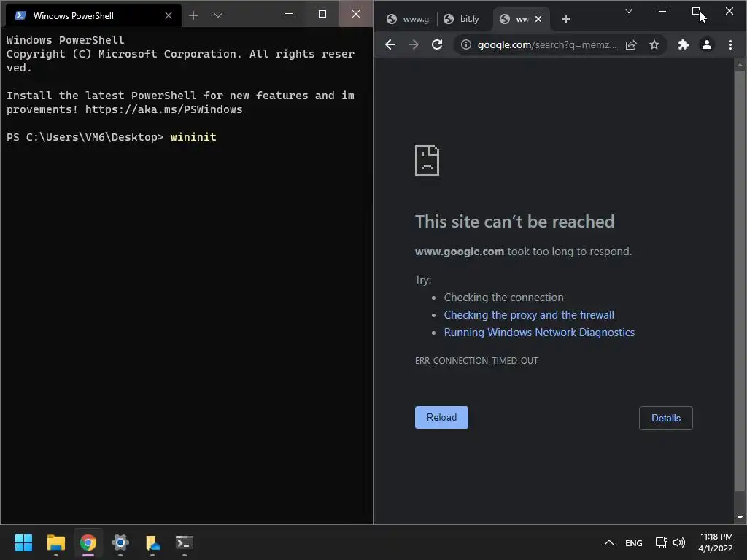Bookmark this tab with the star icon
Viewport: 747px width, 560px height.
tap(654, 44)
